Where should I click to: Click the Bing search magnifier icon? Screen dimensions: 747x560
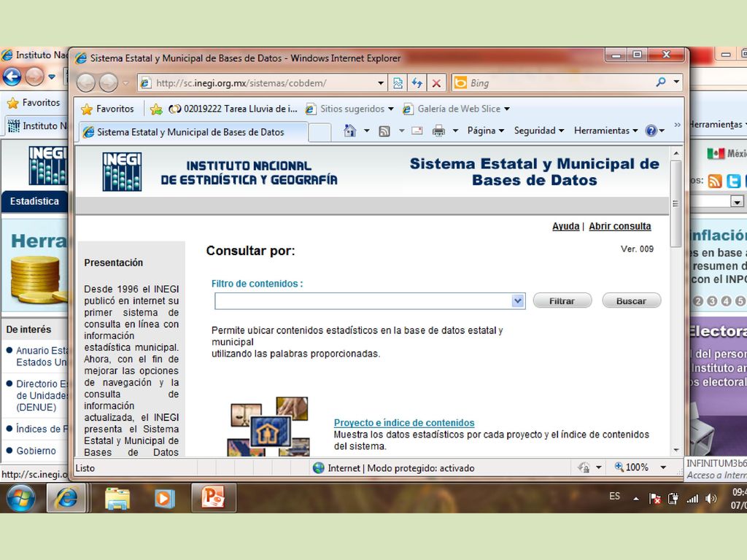(661, 82)
